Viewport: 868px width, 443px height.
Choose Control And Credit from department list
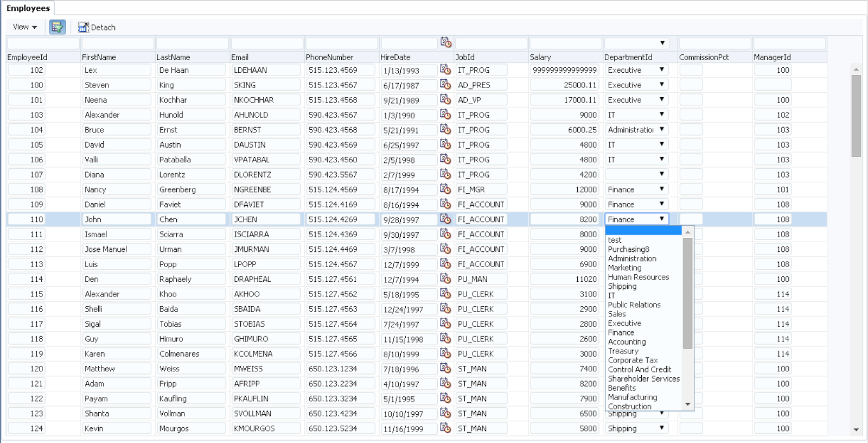tap(640, 369)
